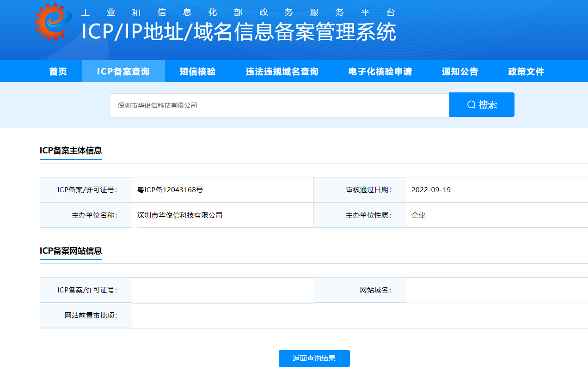Go to 短信核验 tab
Image resolution: width=588 pixels, height=377 pixels.
tap(197, 72)
